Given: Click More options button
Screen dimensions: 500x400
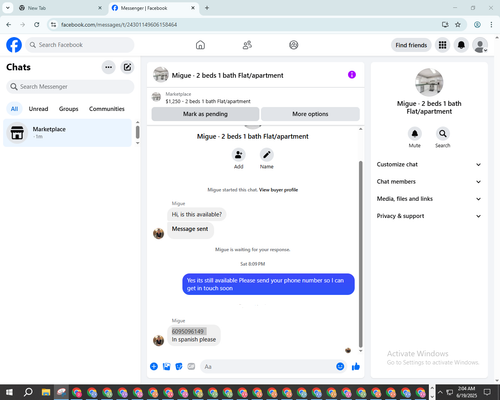Looking at the screenshot, I should [x=310, y=114].
